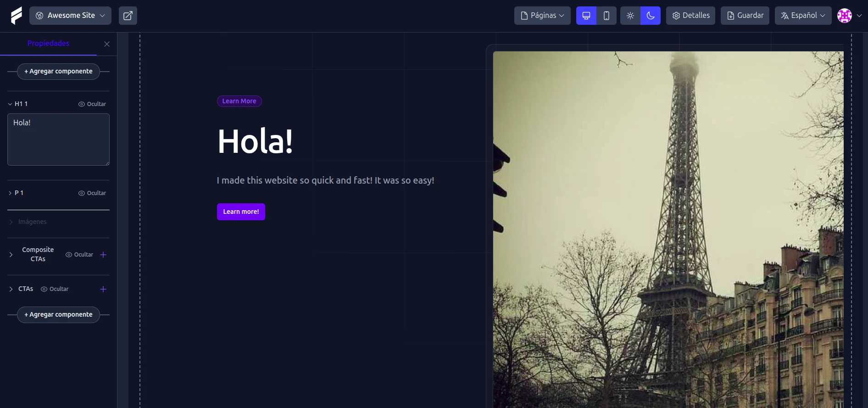
Task: Enable dark theme with the moon icon
Action: pyautogui.click(x=651, y=16)
